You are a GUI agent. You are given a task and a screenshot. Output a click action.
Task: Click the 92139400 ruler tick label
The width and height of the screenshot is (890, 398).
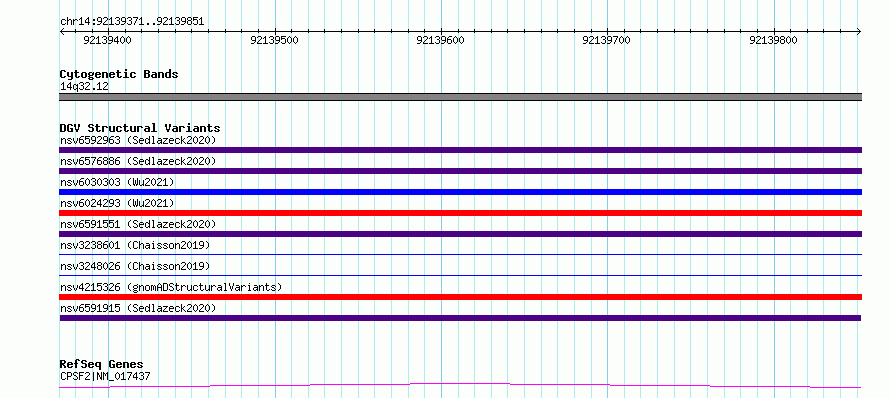point(107,40)
